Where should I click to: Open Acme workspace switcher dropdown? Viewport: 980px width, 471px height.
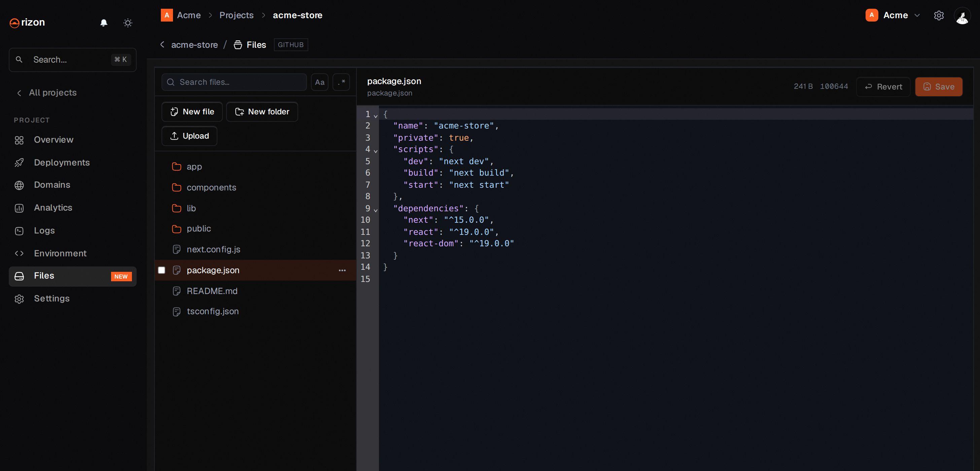coord(893,15)
